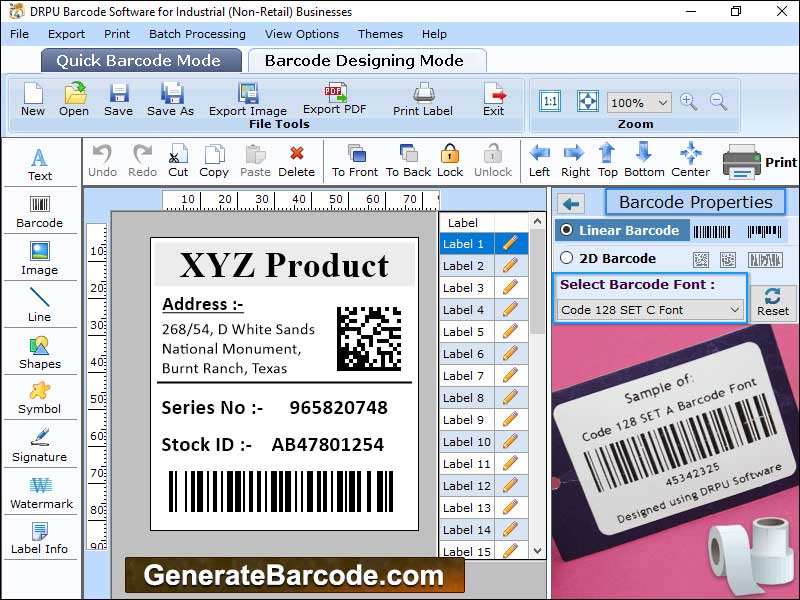Click the Zoom in magnifier
The height and width of the screenshot is (600, 800).
tap(688, 102)
